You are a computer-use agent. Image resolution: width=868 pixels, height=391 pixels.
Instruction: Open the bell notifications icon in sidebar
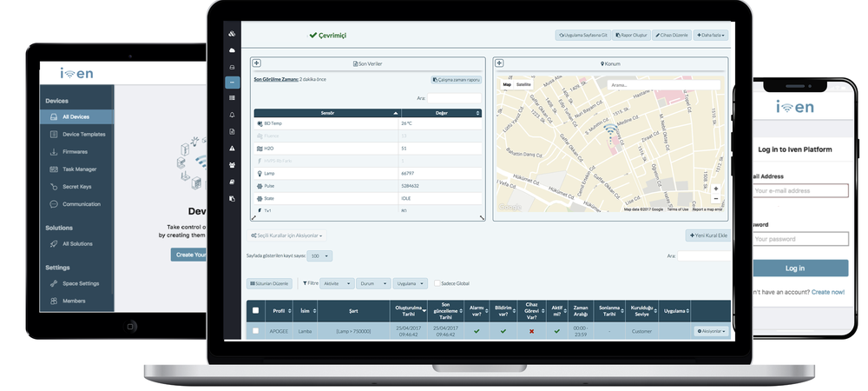point(232,115)
